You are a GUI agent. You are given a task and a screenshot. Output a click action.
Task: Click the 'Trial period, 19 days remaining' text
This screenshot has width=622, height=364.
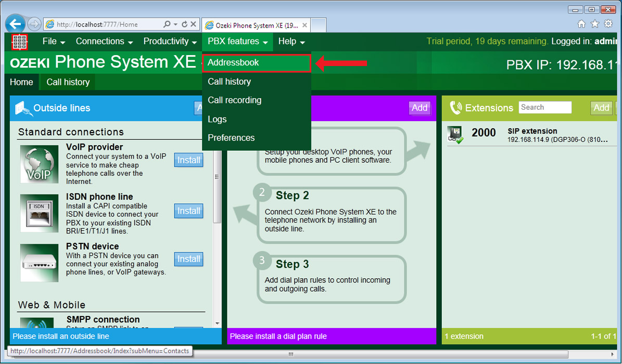click(487, 41)
